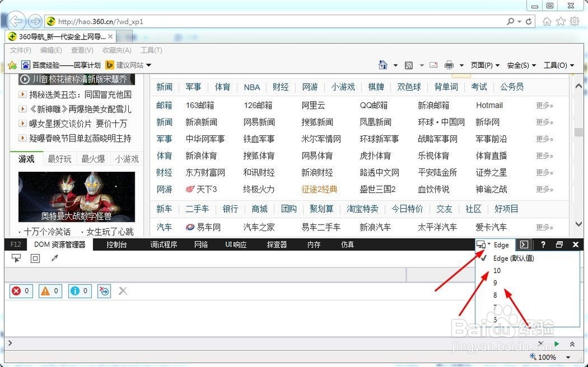Open the 工具(O) command bar dropdown
Image resolution: width=588 pixels, height=367 pixels.
[x=559, y=65]
